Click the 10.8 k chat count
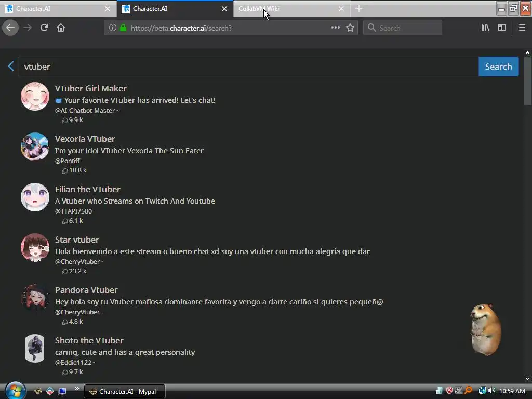 74,170
